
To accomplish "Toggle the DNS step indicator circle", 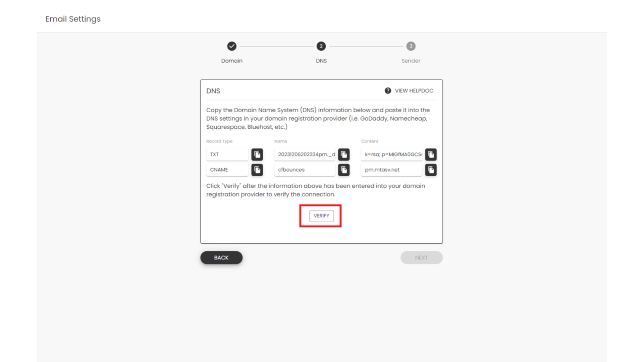I will 321,46.
